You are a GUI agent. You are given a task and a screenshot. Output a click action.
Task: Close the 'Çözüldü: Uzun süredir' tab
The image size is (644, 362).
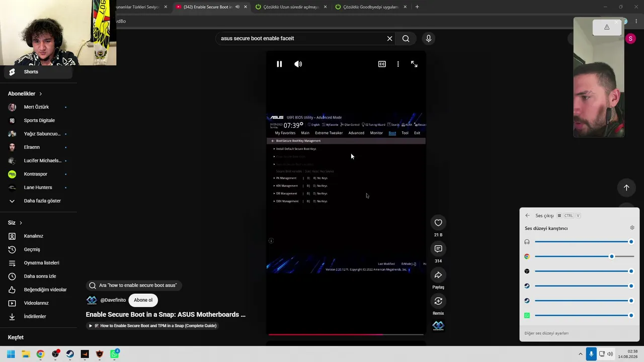tap(325, 7)
